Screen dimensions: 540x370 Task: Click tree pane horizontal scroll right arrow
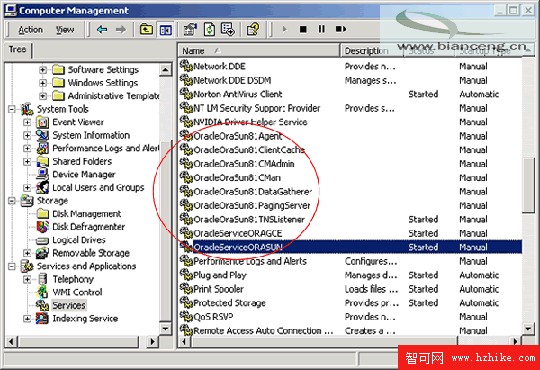[152, 342]
